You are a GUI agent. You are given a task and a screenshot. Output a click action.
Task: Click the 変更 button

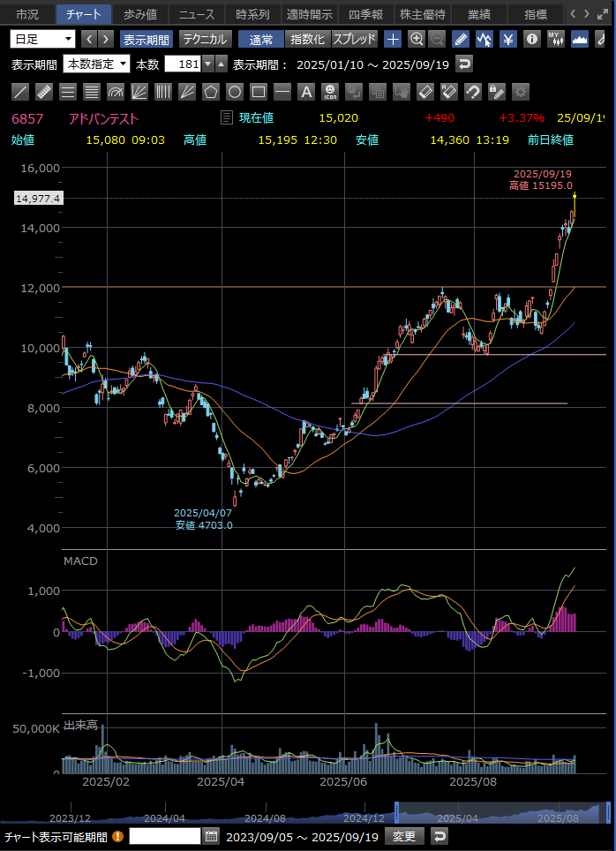click(403, 836)
